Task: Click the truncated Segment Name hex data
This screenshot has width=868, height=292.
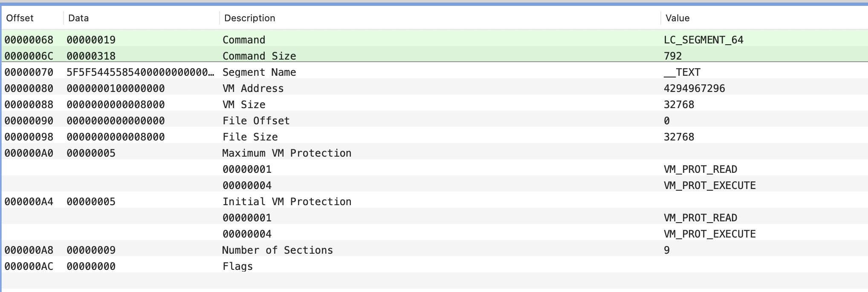Action: [140, 72]
